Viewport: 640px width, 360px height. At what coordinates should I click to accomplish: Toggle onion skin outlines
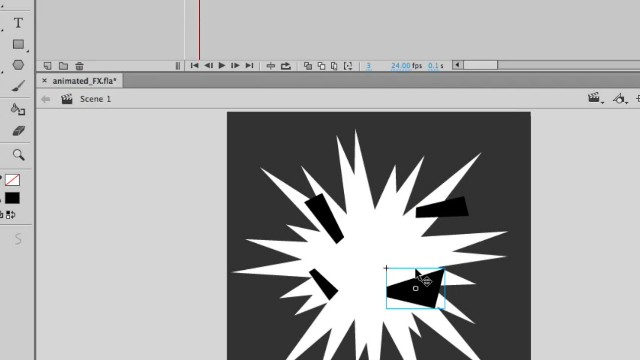[321, 66]
